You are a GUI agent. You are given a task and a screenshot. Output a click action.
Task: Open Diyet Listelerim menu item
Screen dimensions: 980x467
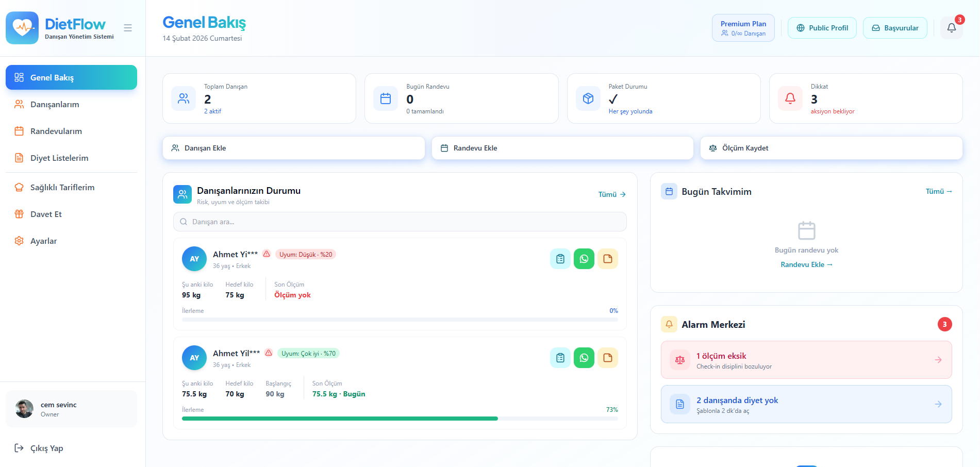[59, 158]
